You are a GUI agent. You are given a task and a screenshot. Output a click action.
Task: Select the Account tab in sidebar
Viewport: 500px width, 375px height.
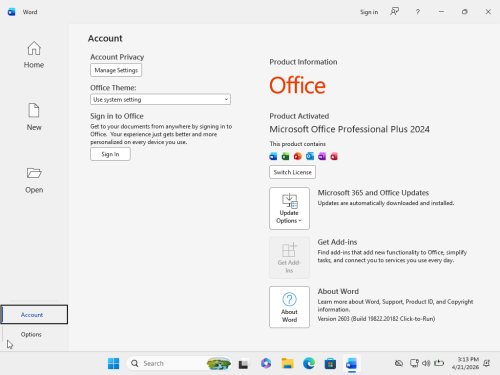pos(34,314)
